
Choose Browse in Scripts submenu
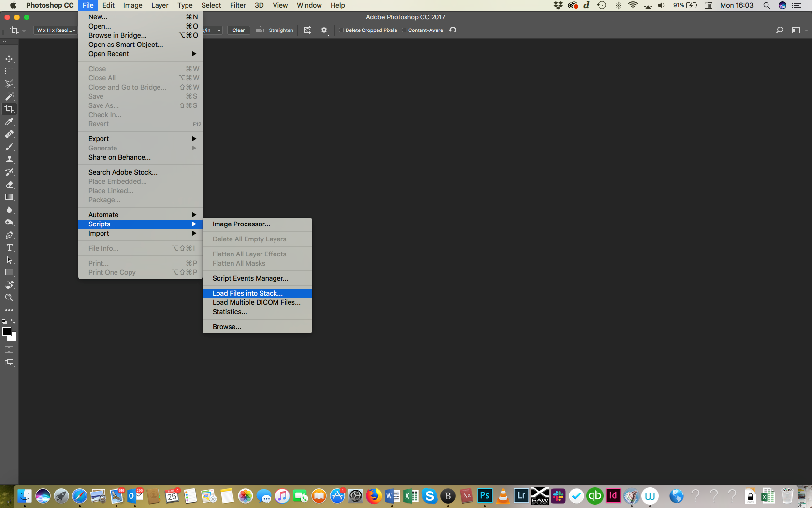point(257,327)
